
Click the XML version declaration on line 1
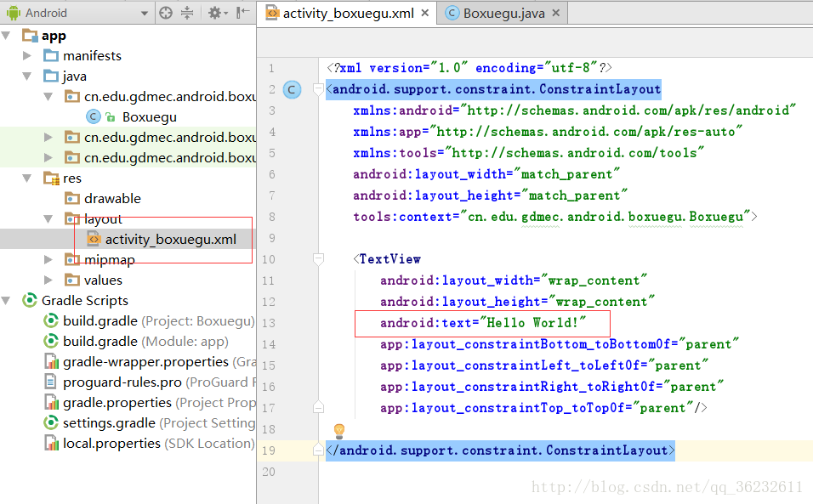coord(469,68)
